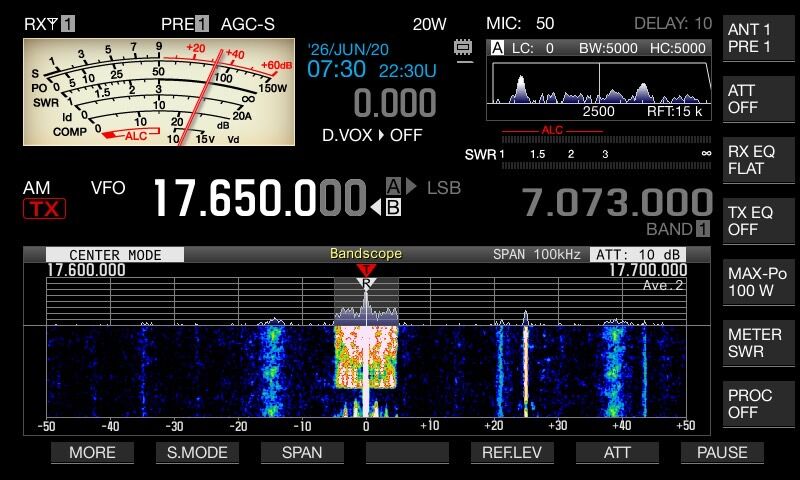Toggle the PROC OFF speech processor key

(759, 403)
